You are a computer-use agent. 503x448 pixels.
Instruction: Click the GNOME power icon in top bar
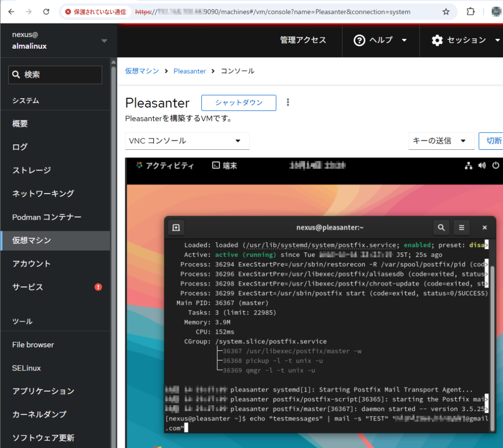[496, 166]
